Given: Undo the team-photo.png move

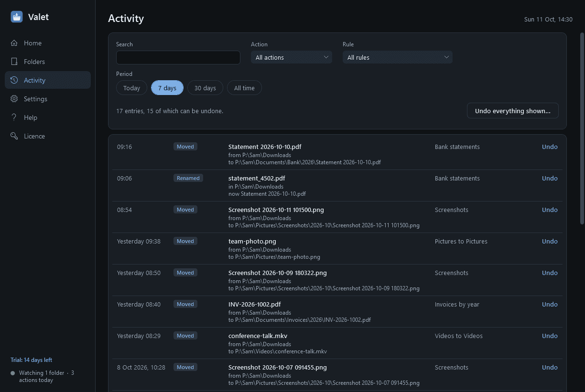Looking at the screenshot, I should [550, 241].
